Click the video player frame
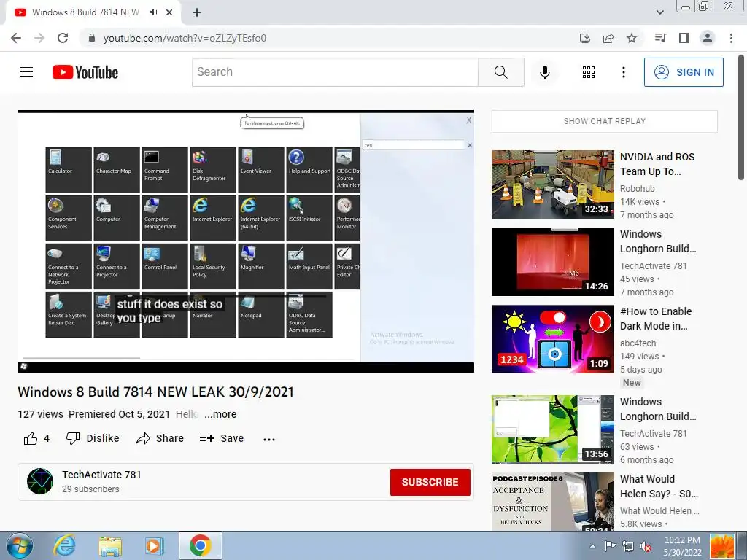Screen dimensions: 747x560 tap(246, 241)
